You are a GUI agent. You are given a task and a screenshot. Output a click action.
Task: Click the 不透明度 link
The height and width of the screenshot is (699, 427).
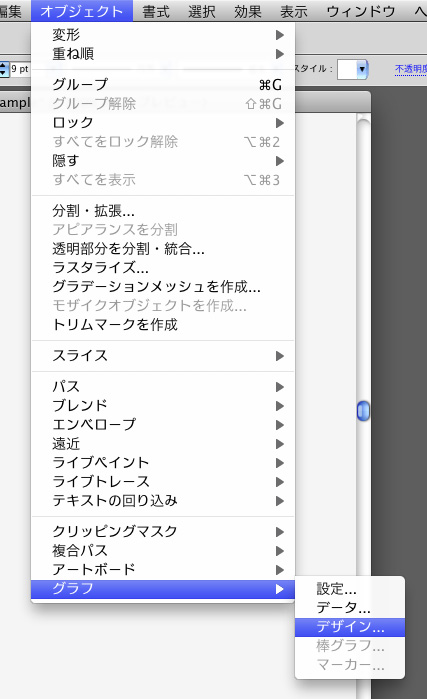tap(411, 69)
